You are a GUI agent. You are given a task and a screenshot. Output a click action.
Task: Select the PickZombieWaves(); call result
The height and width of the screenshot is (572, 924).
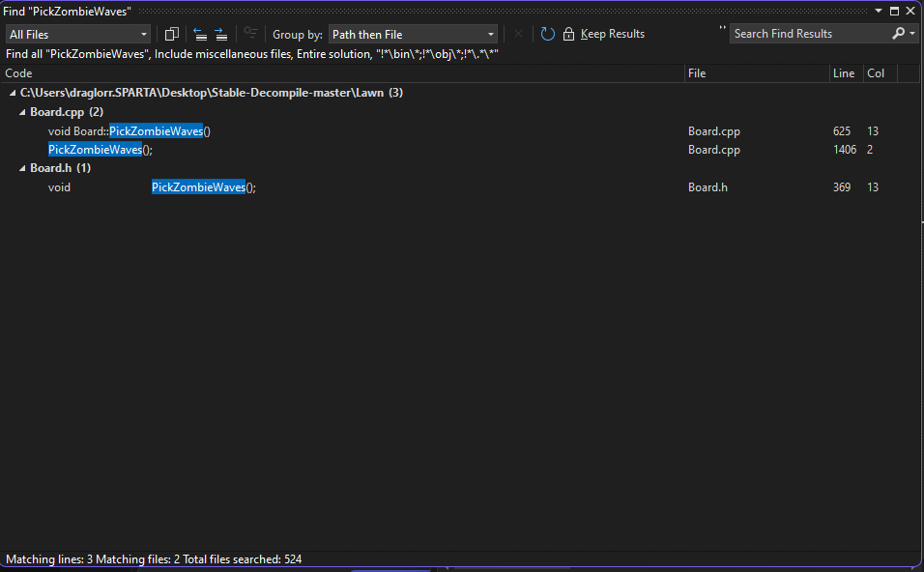tap(101, 150)
